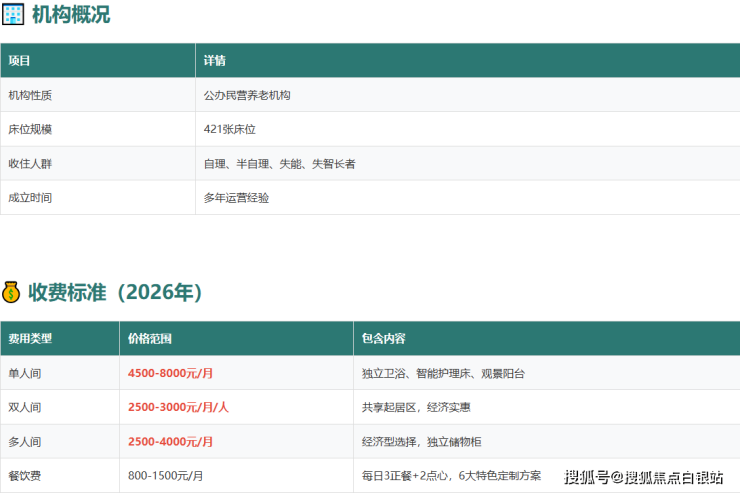The image size is (740, 493).
Task: Click the 详情 column header
Action: (x=215, y=60)
